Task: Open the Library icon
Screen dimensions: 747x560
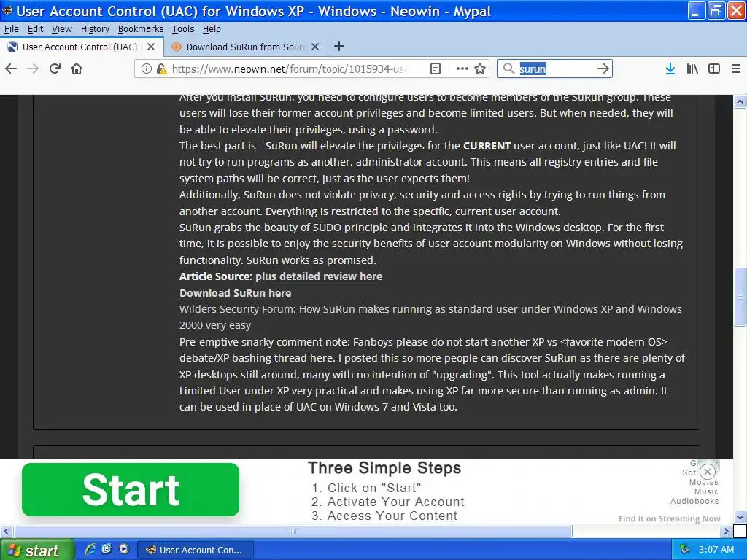Action: [x=692, y=69]
